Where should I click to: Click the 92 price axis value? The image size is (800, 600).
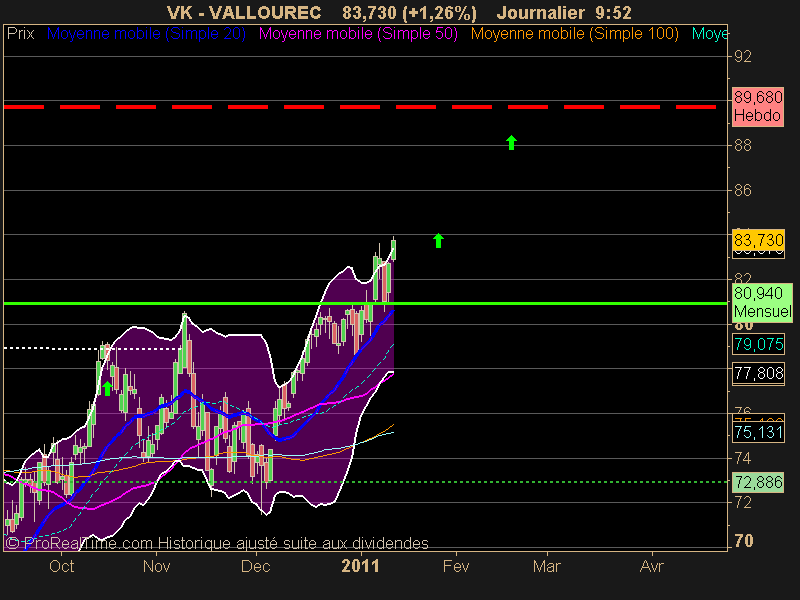click(743, 56)
